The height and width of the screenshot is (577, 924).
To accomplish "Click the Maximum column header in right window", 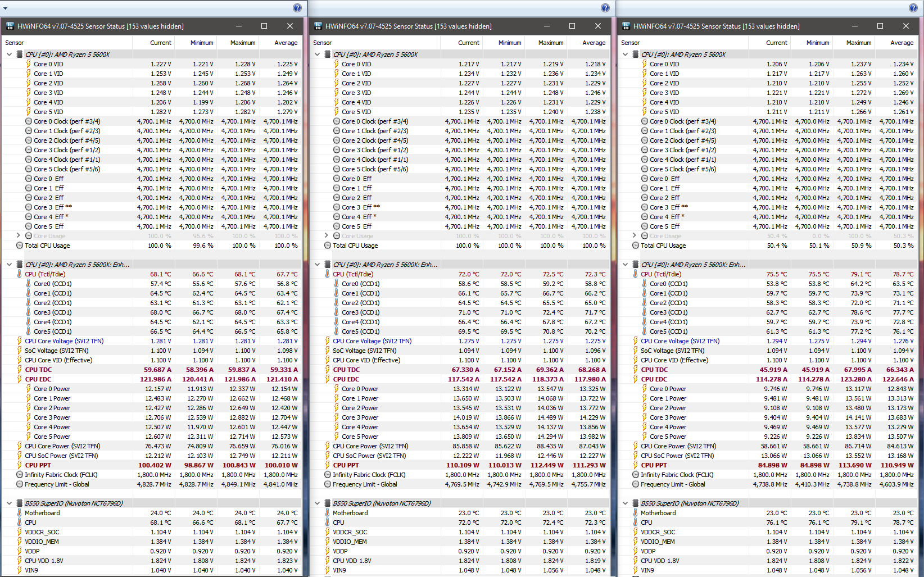I will (854, 43).
